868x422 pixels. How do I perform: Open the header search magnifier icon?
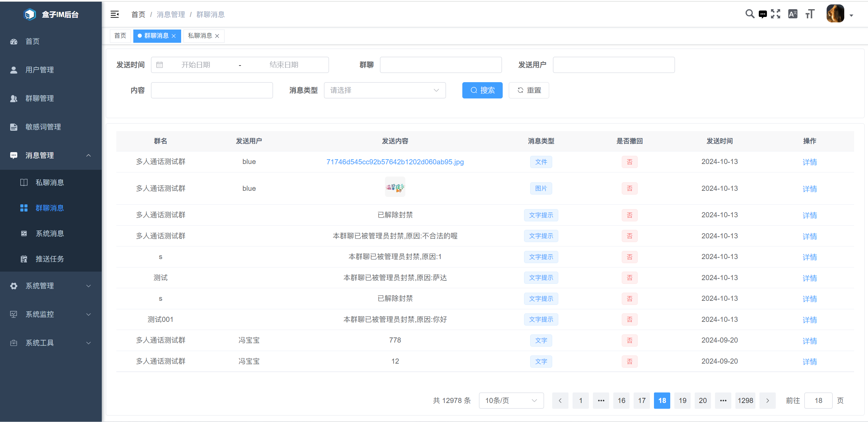click(750, 14)
